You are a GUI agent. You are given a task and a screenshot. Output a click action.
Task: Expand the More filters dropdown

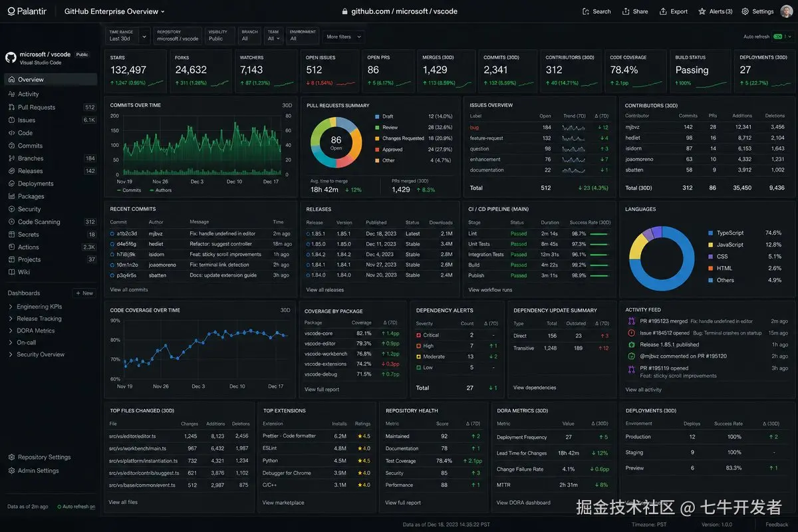[x=343, y=37]
